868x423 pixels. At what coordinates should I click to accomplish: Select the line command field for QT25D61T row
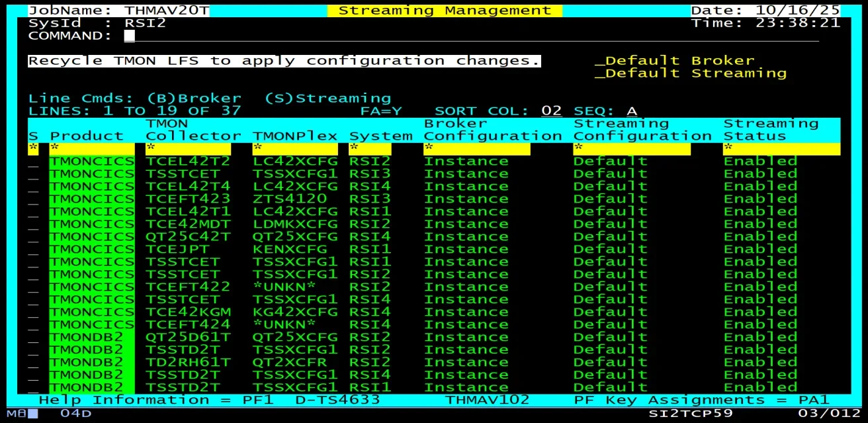click(32, 336)
